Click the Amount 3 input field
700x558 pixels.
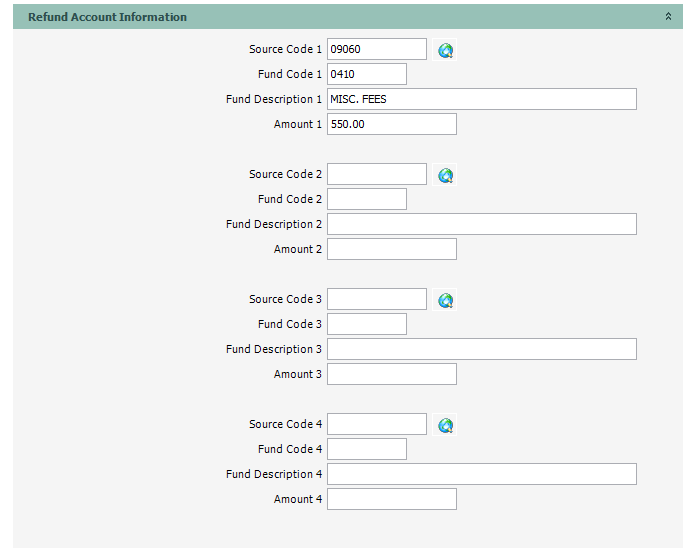tap(391, 374)
